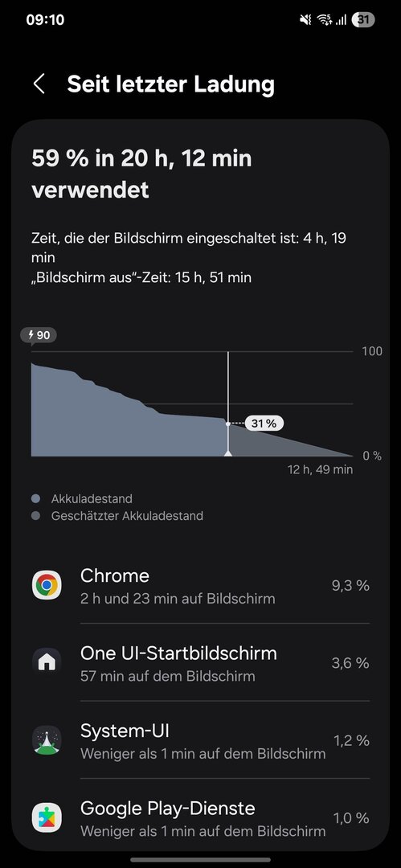Tap the battery indicator in status bar
This screenshot has width=401, height=868.
[362, 20]
